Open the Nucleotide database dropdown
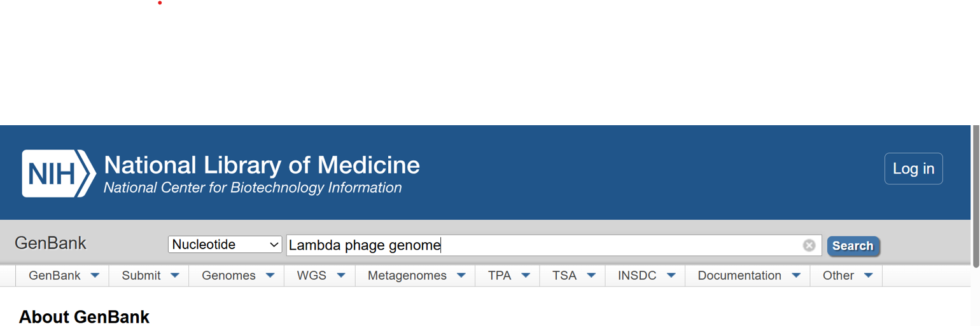The height and width of the screenshot is (326, 980). (225, 245)
